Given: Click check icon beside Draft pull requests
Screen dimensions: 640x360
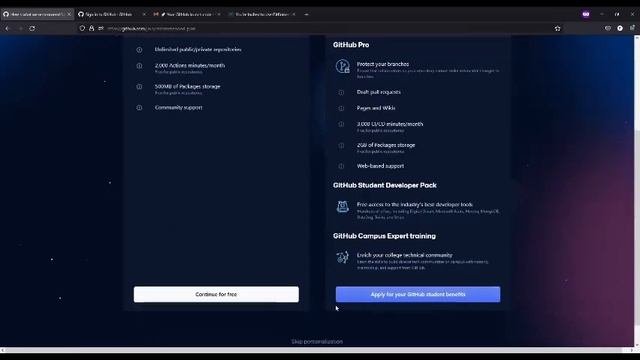Looking at the screenshot, I should 341,93.
